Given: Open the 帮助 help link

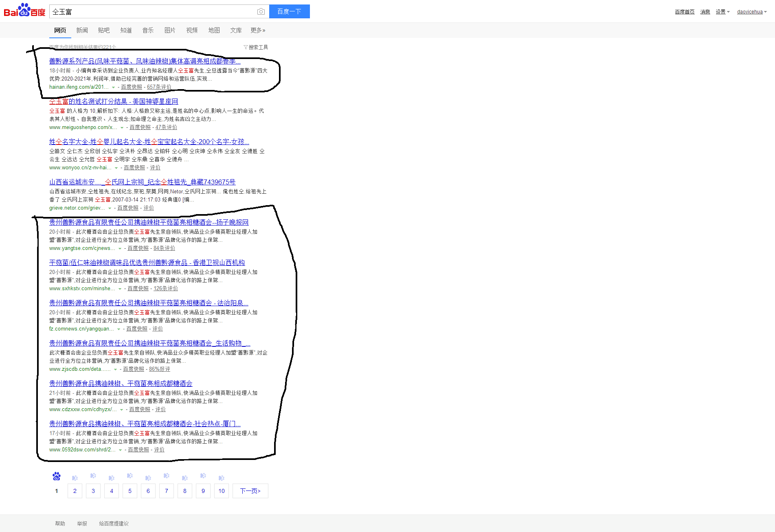Looking at the screenshot, I should pos(60,523).
